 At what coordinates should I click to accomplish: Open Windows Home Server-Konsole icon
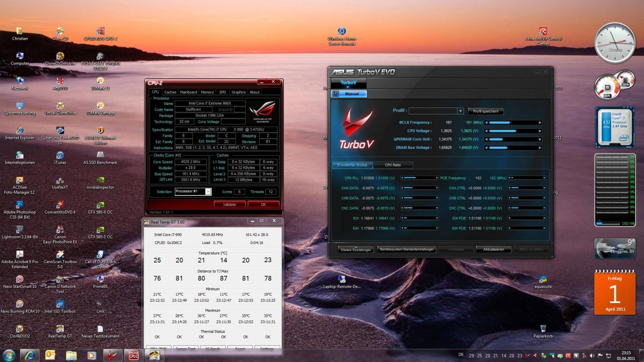pos(342,36)
